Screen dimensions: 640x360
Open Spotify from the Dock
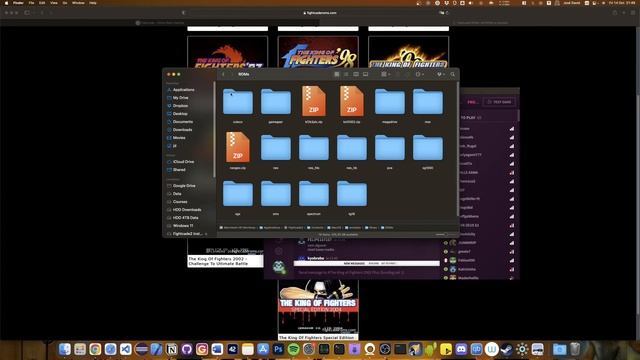293,349
